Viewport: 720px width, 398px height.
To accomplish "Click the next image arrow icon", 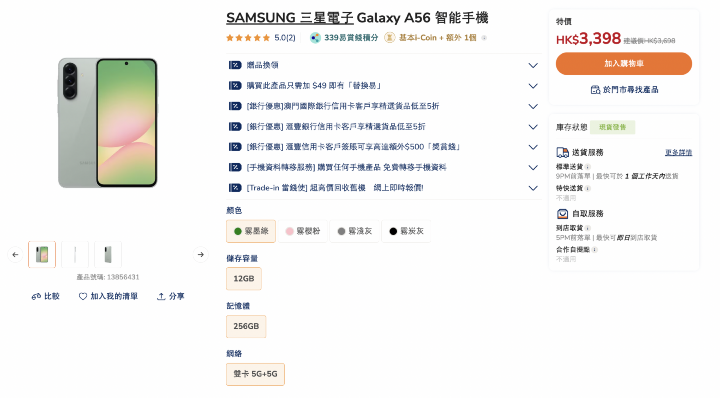I will pyautogui.click(x=201, y=254).
